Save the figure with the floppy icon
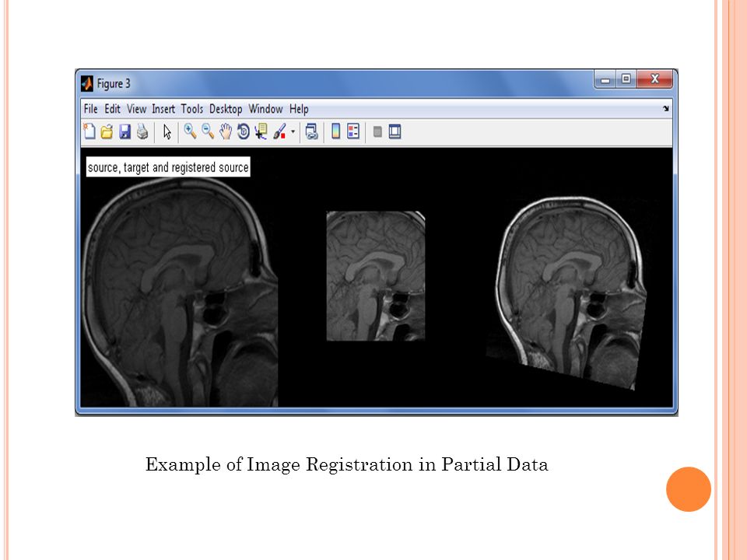 click(124, 131)
